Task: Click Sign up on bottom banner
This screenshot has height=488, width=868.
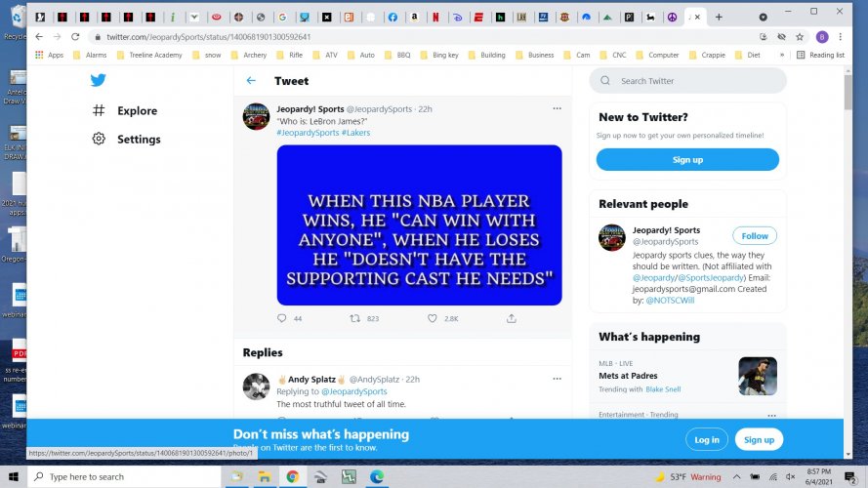Action: pyautogui.click(x=759, y=440)
